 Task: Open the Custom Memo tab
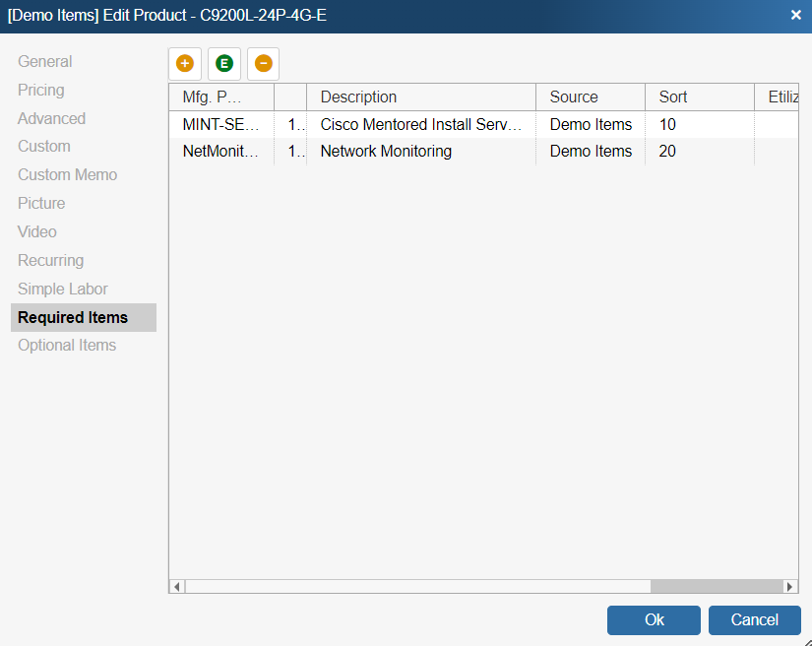point(68,175)
